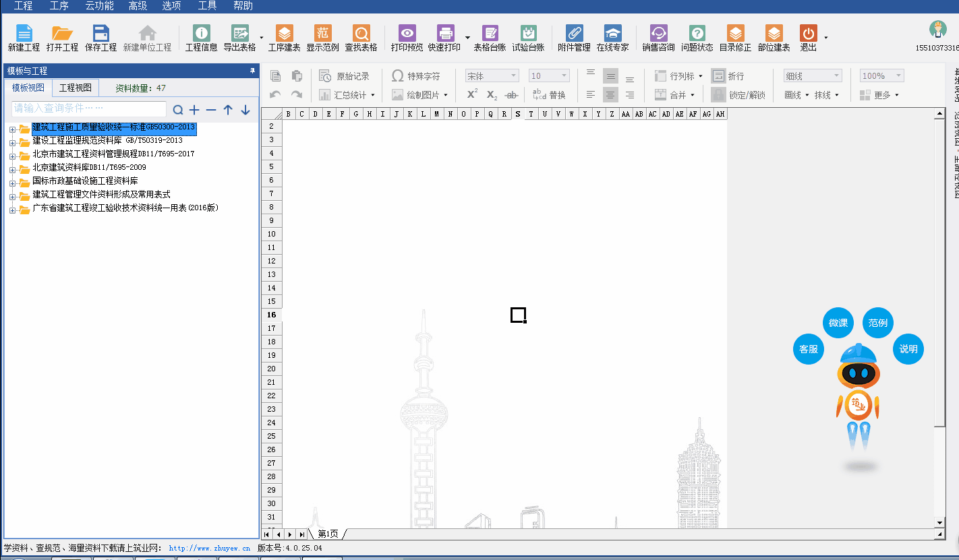This screenshot has height=560, width=959.
Task: Toggle strikethrough ab formatting
Action: 511,95
